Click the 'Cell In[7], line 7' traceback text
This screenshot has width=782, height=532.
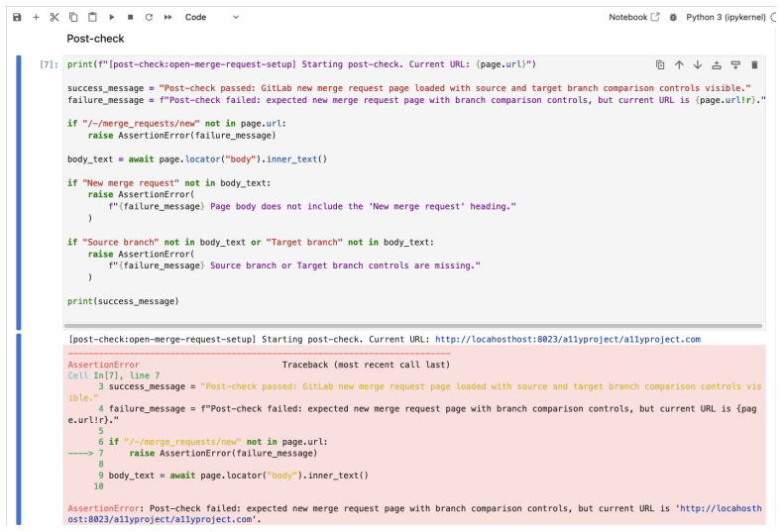(x=114, y=375)
